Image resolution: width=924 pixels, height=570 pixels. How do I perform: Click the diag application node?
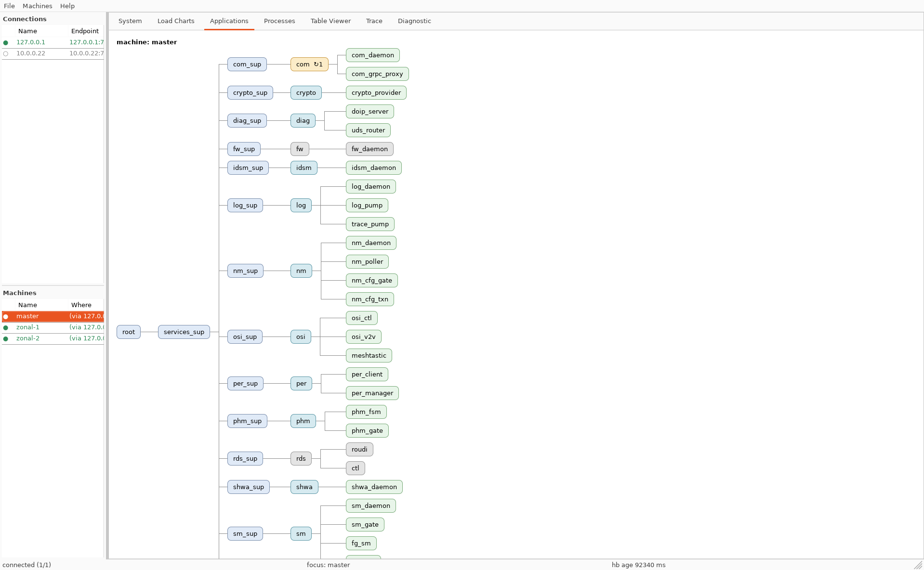click(303, 121)
